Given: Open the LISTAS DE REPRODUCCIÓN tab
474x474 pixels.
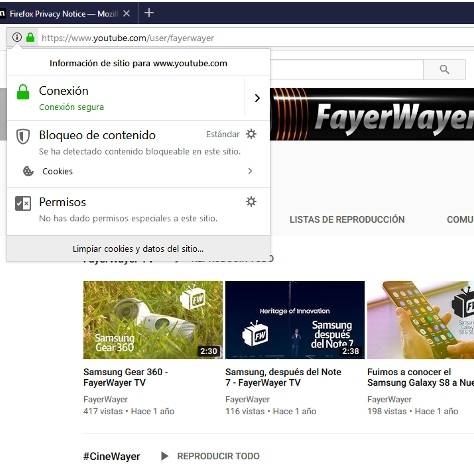Looking at the screenshot, I should [x=347, y=219].
